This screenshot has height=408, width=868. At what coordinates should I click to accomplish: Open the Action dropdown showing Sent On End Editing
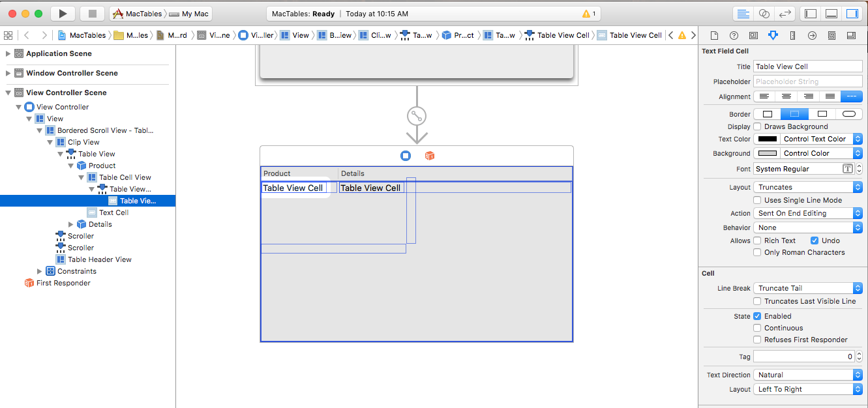pyautogui.click(x=807, y=212)
